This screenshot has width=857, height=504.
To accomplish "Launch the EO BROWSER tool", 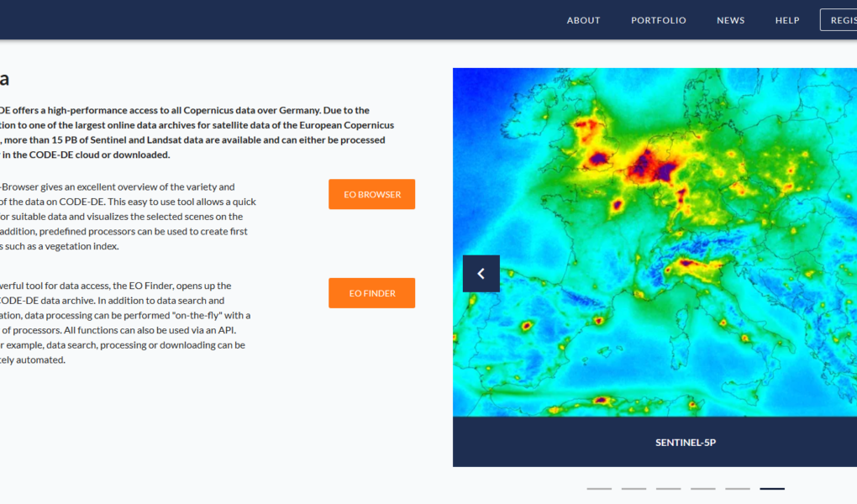I will pyautogui.click(x=371, y=194).
